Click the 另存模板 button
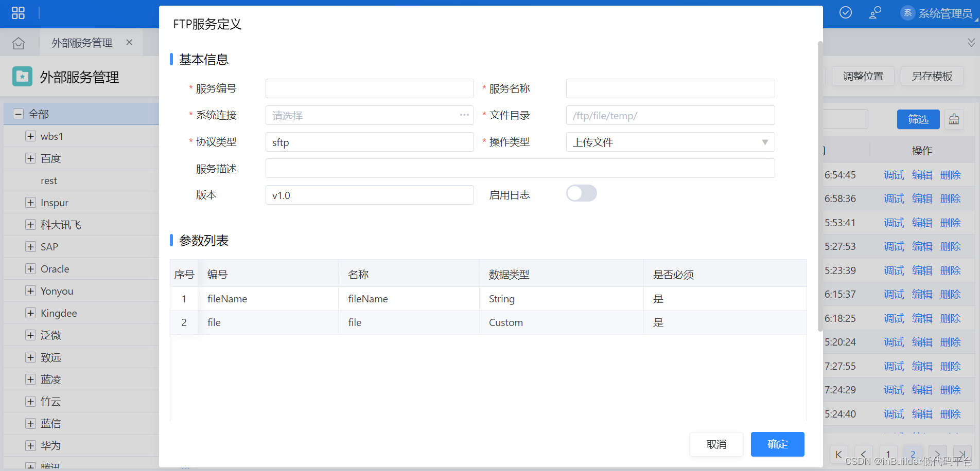This screenshot has height=471, width=980. coord(932,76)
